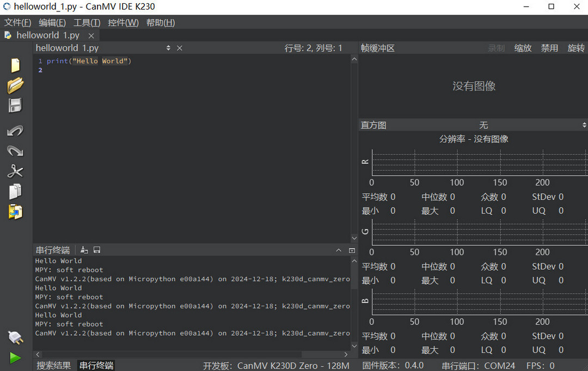
Task: Click the G channel histogram graph
Action: click(480, 232)
